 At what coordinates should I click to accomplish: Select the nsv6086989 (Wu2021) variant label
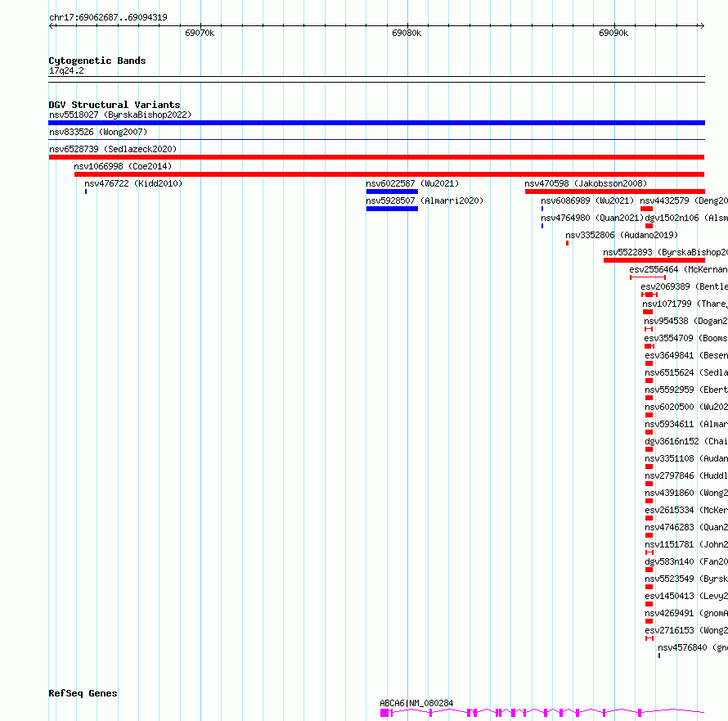coord(587,201)
